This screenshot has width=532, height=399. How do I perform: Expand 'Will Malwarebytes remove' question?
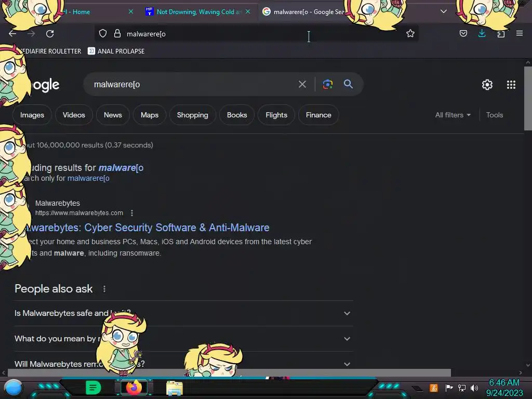183,364
